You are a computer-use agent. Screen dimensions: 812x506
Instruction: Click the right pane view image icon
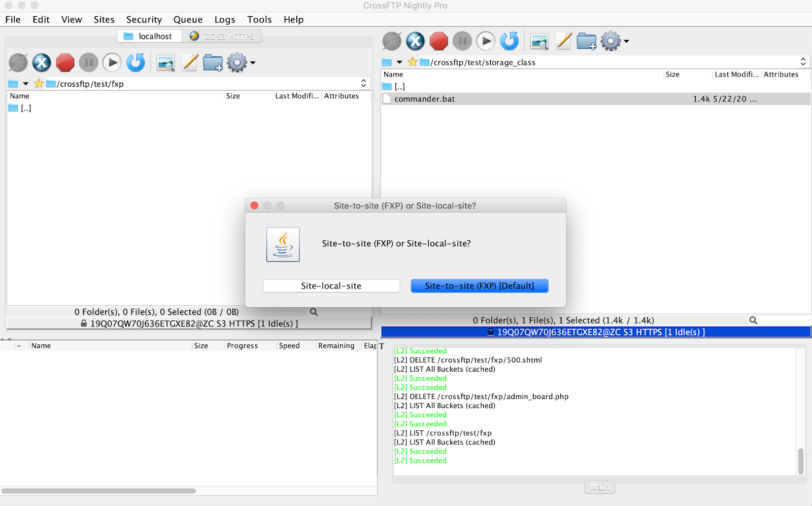point(539,41)
